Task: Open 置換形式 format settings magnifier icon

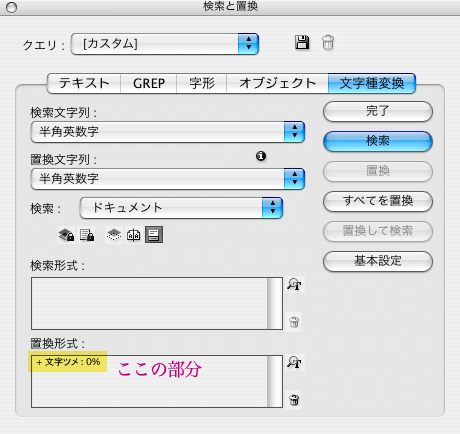Action: [294, 362]
